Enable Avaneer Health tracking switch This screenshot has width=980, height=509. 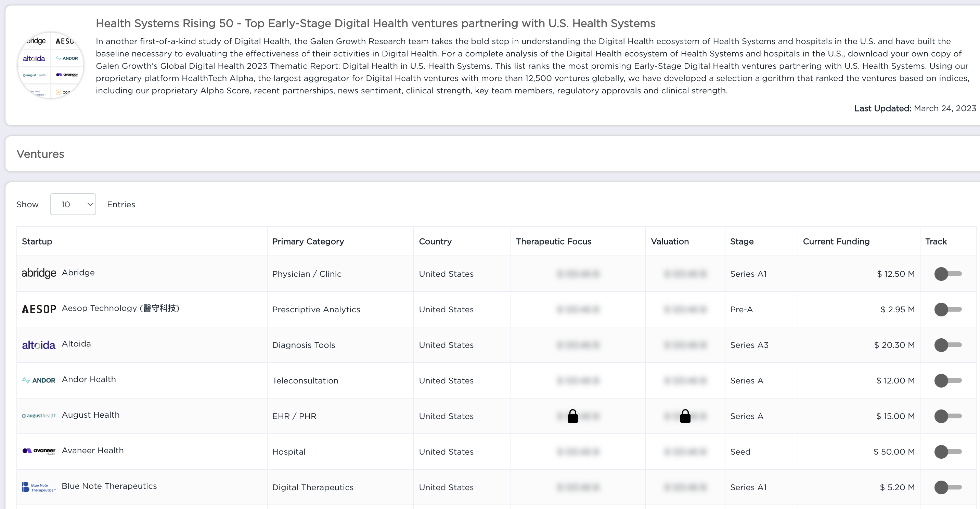(x=947, y=452)
